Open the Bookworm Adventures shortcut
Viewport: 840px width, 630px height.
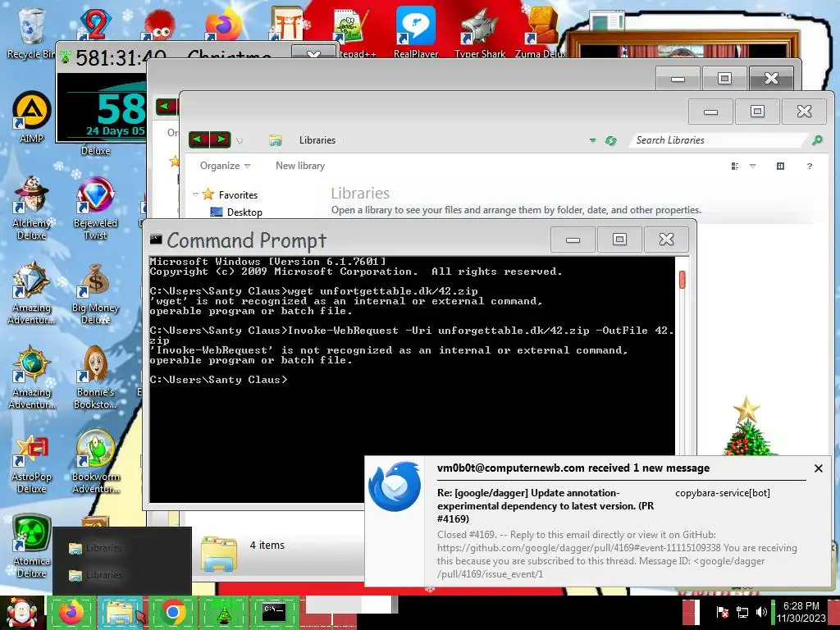(95, 462)
